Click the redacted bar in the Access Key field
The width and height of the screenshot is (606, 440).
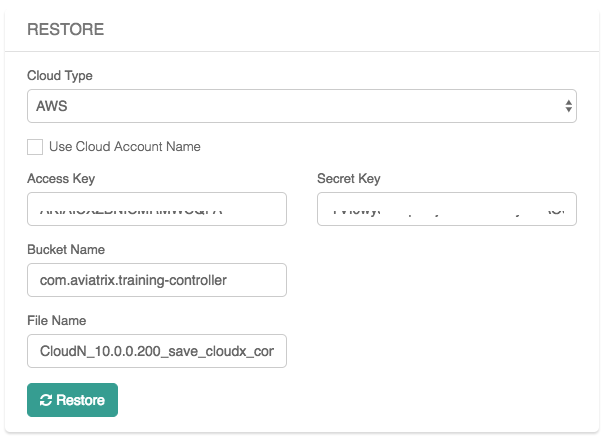tap(133, 209)
